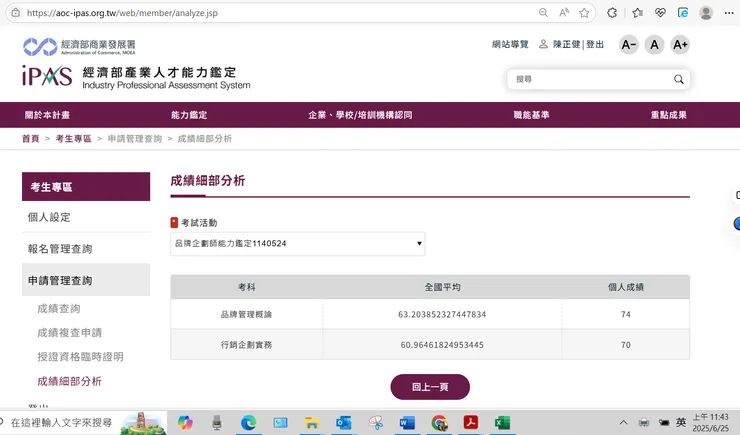
Task: Open the 考試活動 dropdown
Action: (x=297, y=243)
